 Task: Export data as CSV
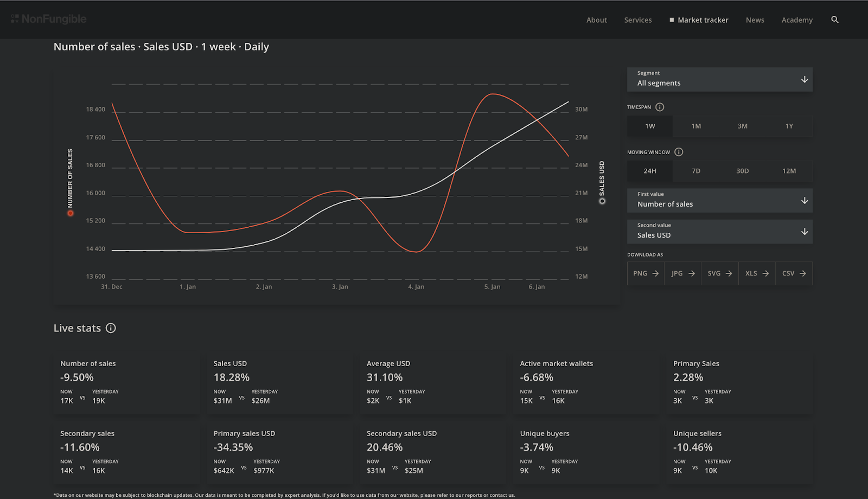tap(794, 273)
